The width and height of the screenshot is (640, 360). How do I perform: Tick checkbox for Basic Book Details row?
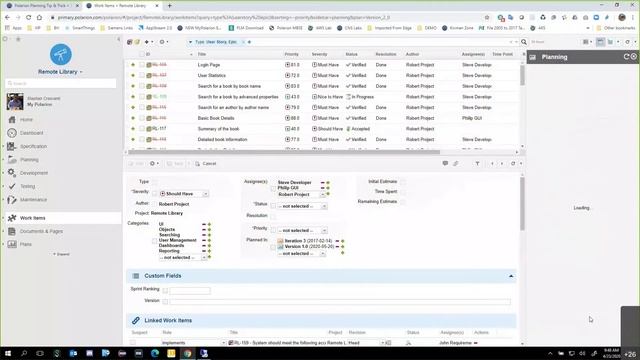coord(142,118)
